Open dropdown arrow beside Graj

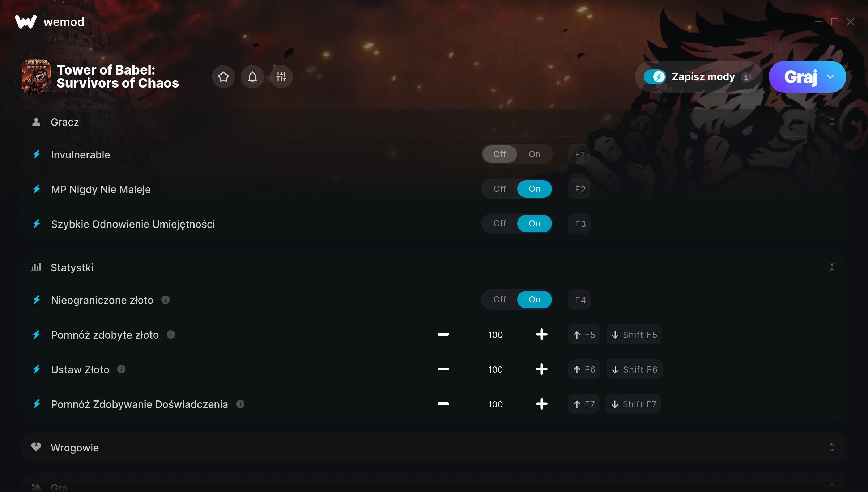[830, 77]
